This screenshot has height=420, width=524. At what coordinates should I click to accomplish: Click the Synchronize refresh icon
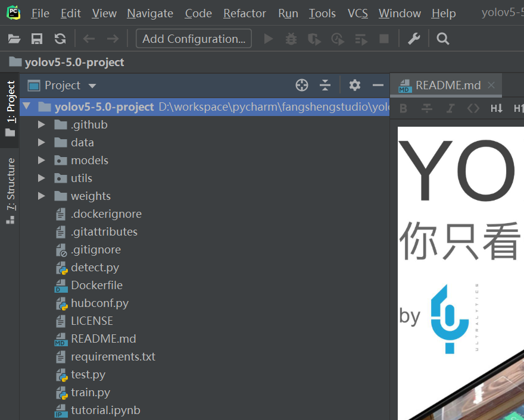point(60,39)
